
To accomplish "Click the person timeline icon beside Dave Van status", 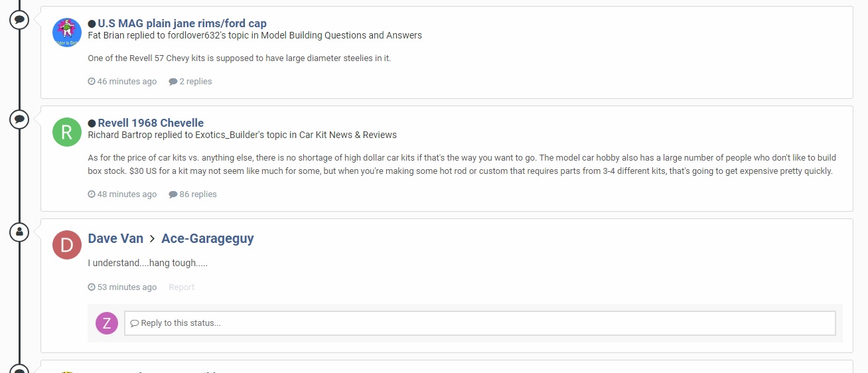I will click(x=19, y=232).
